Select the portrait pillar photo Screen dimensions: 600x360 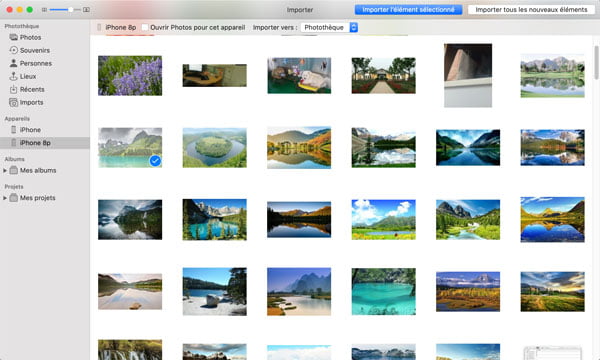pyautogui.click(x=468, y=75)
